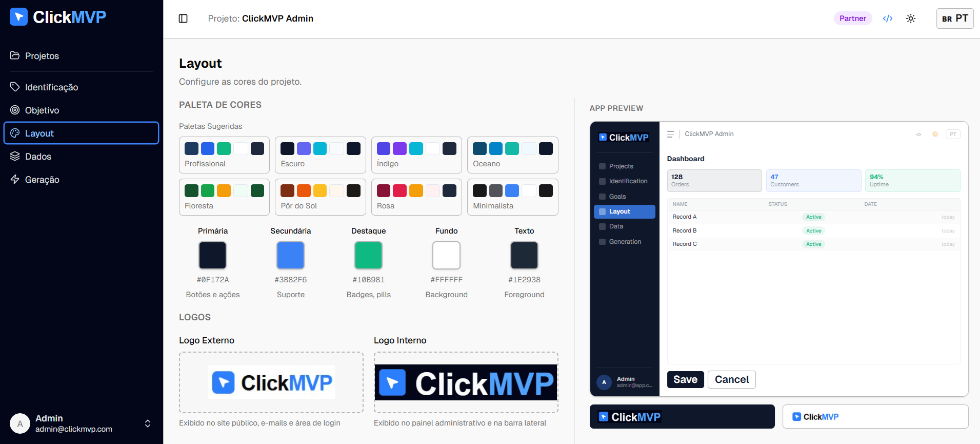Apply the Minimalista palette

click(513, 197)
